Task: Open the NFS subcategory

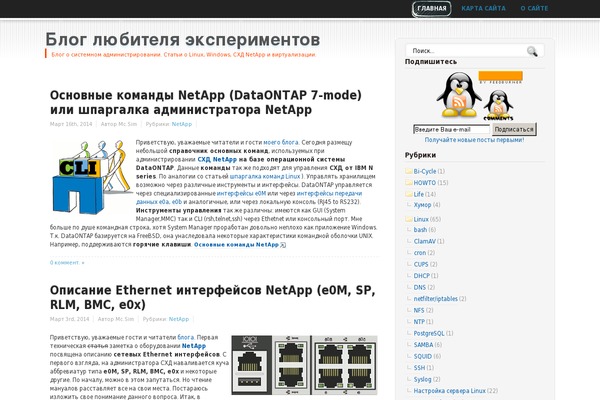Action: tap(419, 310)
